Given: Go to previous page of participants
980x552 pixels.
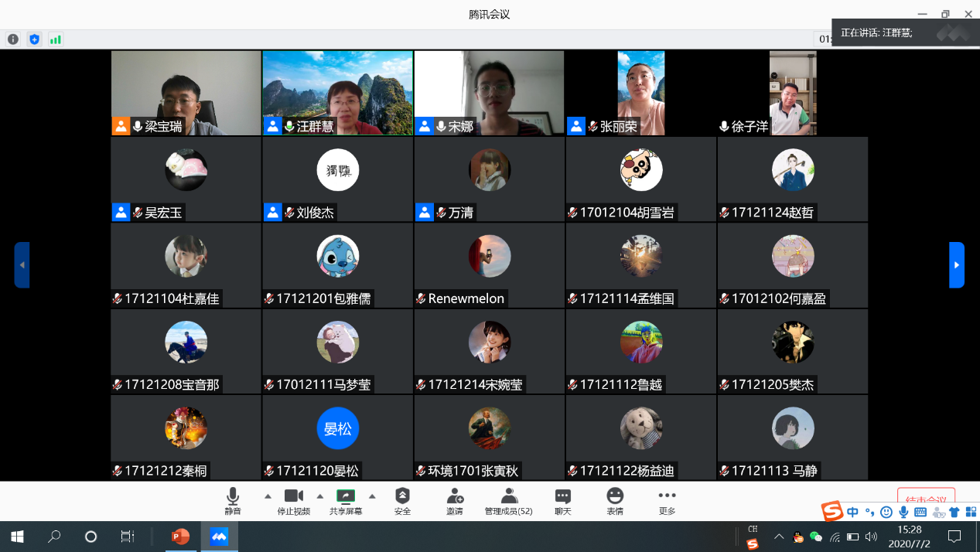Looking at the screenshot, I should pos(22,265).
